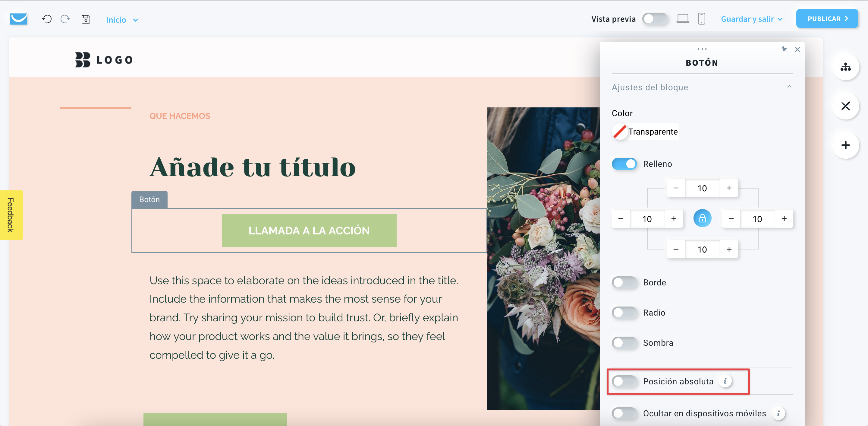Open the Guardar y salir menu
The width and height of the screenshot is (868, 426).
coord(751,19)
